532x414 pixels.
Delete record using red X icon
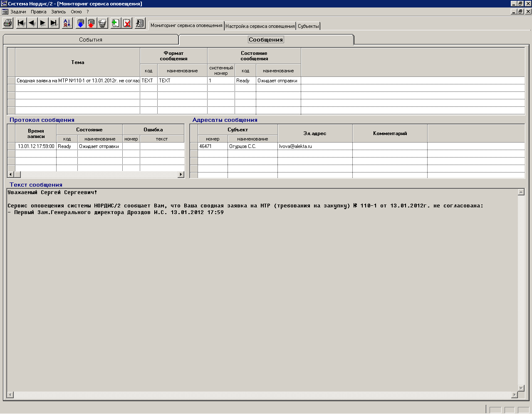pyautogui.click(x=127, y=23)
